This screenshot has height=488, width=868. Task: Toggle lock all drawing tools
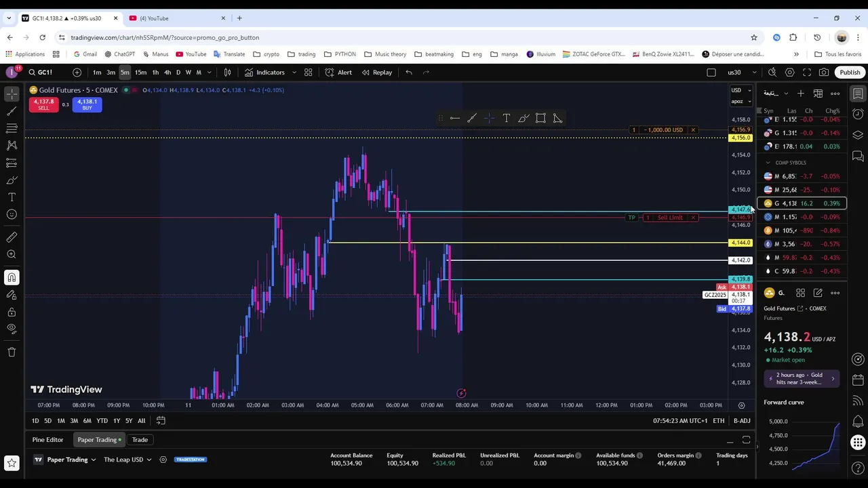pyautogui.click(x=12, y=312)
